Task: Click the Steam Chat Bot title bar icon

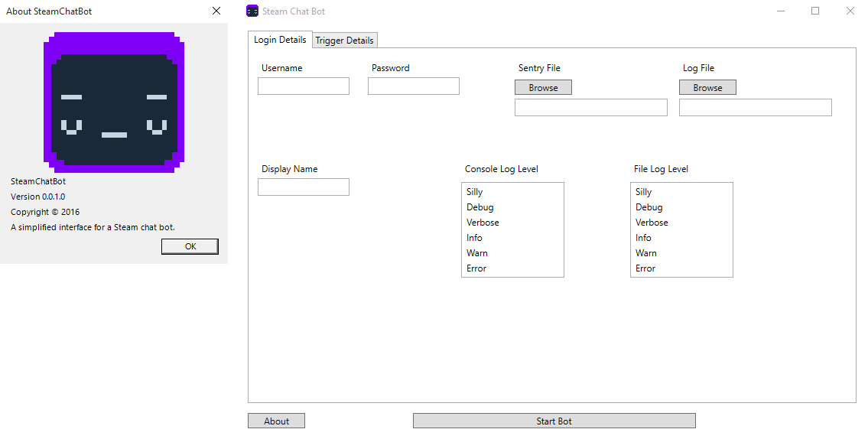Action: (252, 11)
